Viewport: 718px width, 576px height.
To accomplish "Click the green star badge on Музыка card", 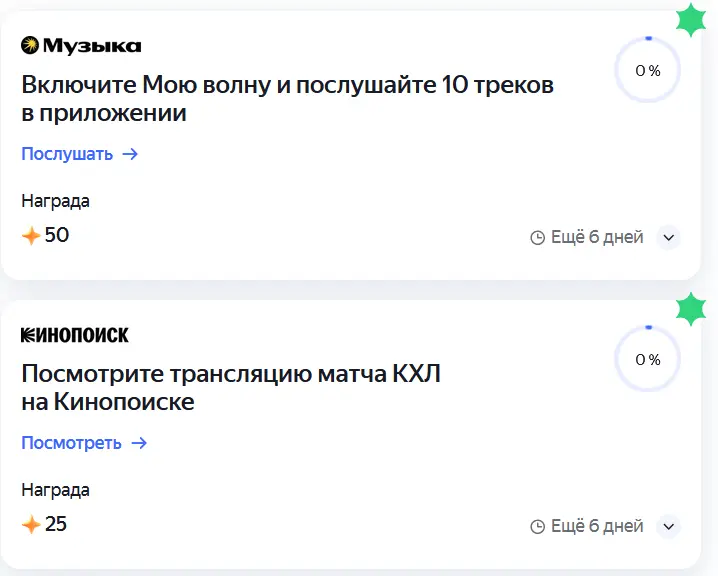I will pos(691,19).
